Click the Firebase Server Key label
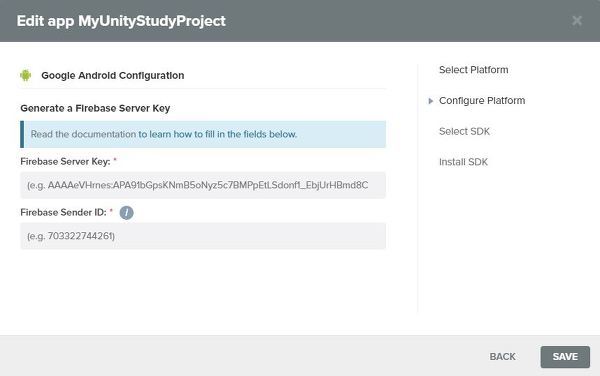 coord(65,161)
